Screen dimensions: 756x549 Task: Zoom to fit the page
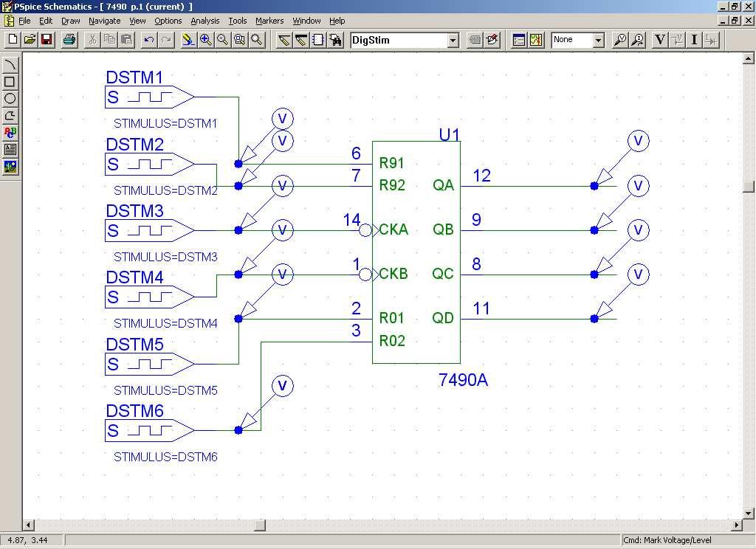coord(257,40)
